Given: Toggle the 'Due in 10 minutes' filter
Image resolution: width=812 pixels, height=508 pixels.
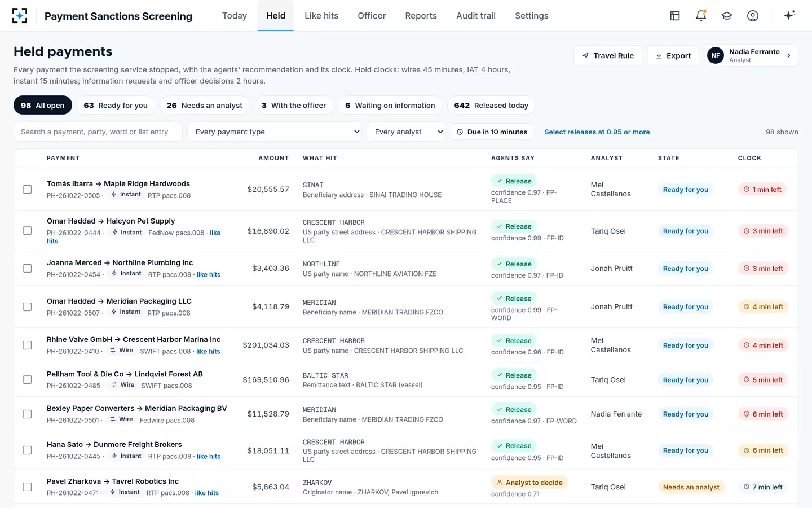Looking at the screenshot, I should click(x=492, y=132).
